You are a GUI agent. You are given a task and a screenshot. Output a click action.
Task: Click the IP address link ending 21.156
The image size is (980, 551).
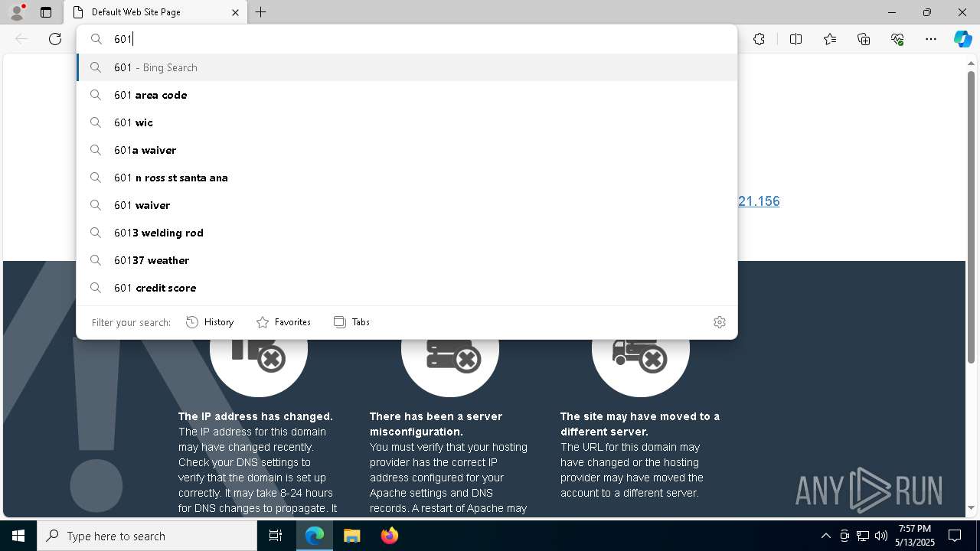[x=759, y=201]
